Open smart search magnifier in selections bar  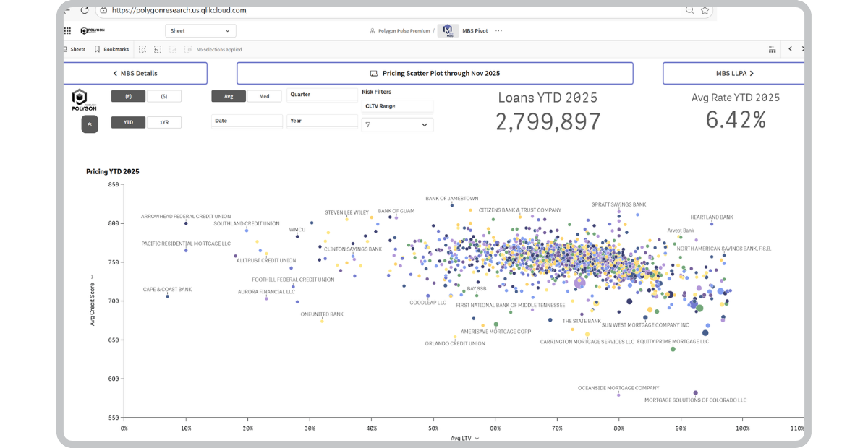142,49
